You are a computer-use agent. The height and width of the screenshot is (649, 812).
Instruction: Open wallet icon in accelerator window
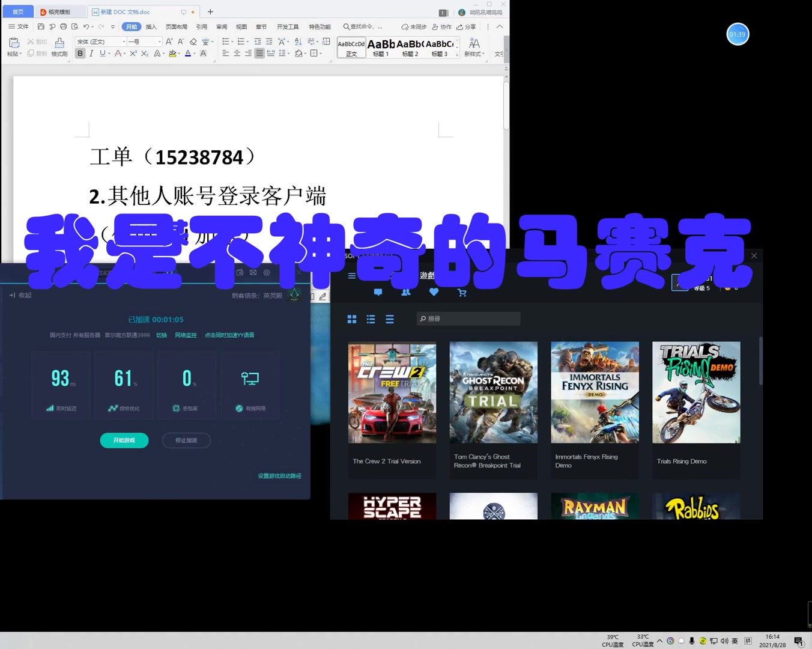click(240, 272)
